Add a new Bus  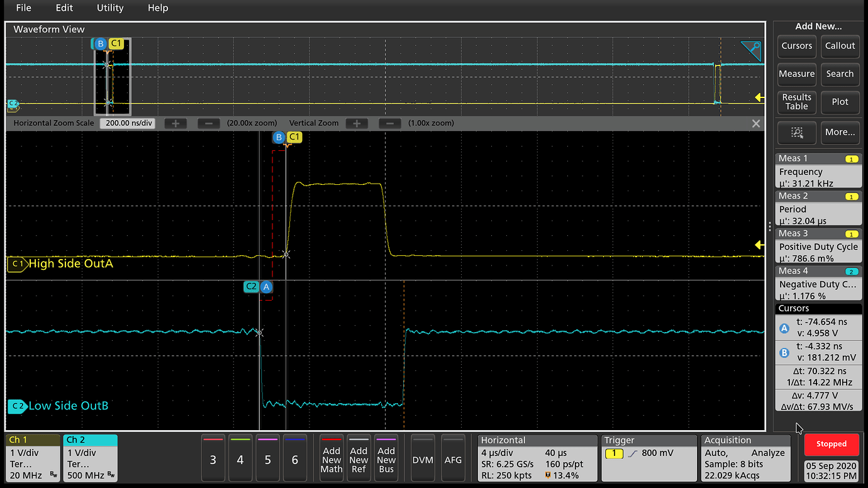tap(386, 458)
